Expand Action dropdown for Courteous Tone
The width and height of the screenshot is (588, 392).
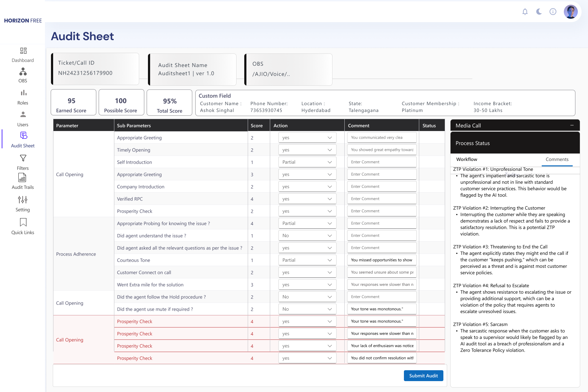pos(307,260)
